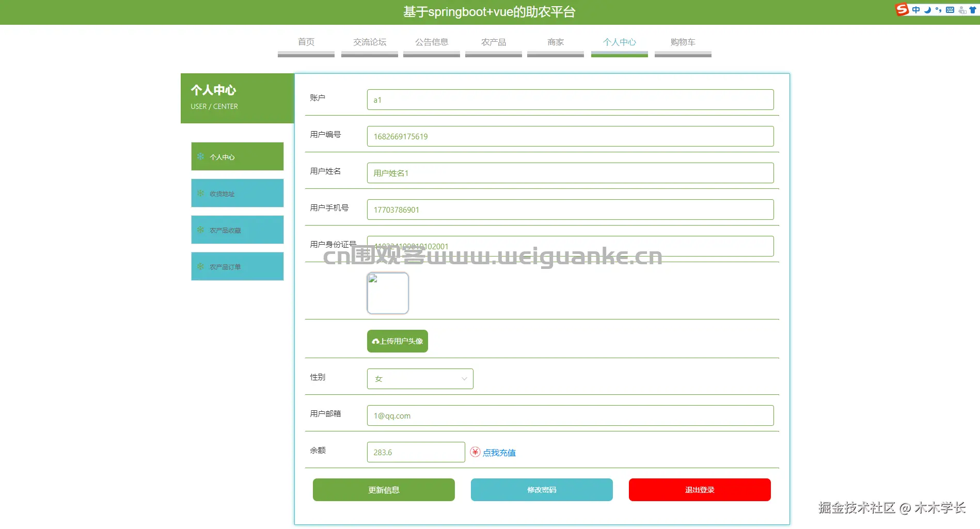980x529 pixels.
Task: Click the asterisk icon beside 收货地址
Action: (200, 193)
